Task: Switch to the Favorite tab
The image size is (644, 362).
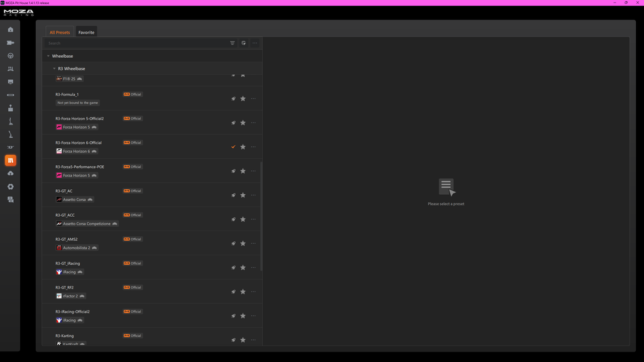Action: coord(86,33)
